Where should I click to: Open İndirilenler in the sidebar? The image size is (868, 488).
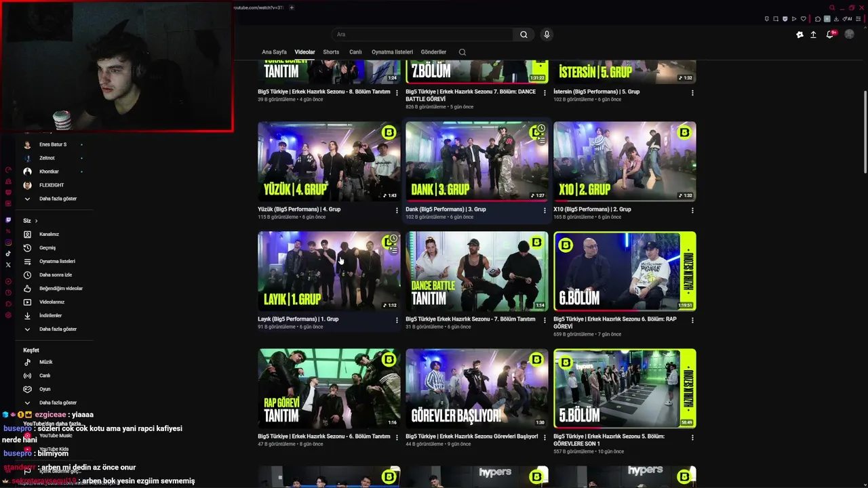click(x=52, y=315)
